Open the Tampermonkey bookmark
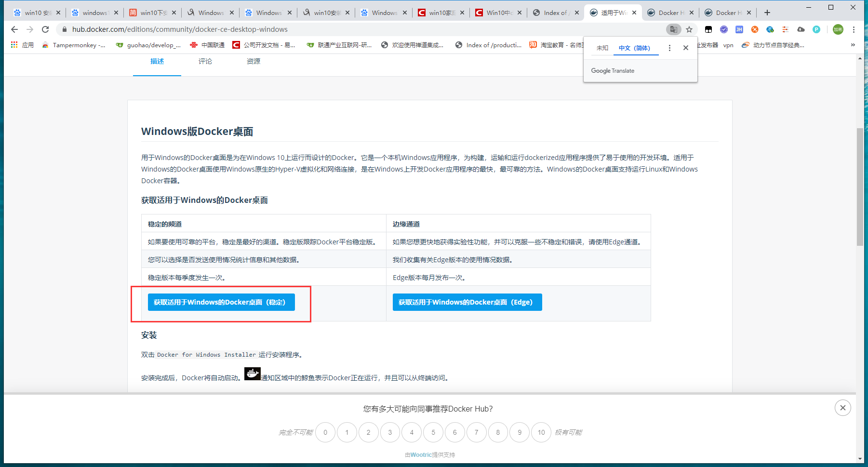This screenshot has width=868, height=467. point(74,45)
